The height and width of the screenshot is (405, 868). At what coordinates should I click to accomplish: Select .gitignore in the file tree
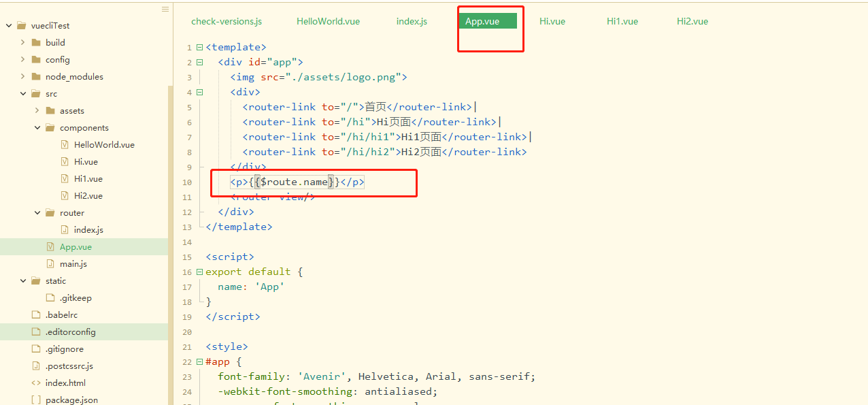65,349
